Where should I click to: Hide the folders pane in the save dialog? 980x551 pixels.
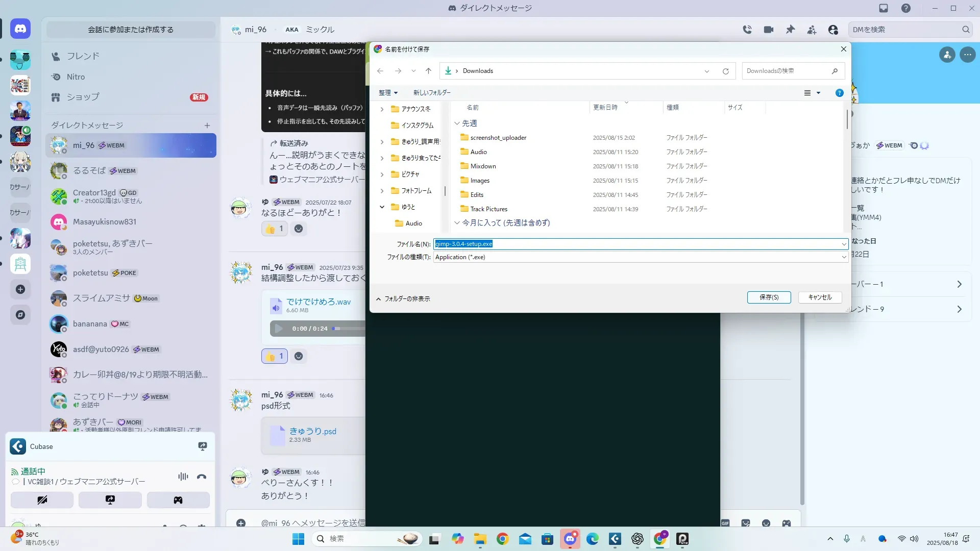click(x=403, y=299)
